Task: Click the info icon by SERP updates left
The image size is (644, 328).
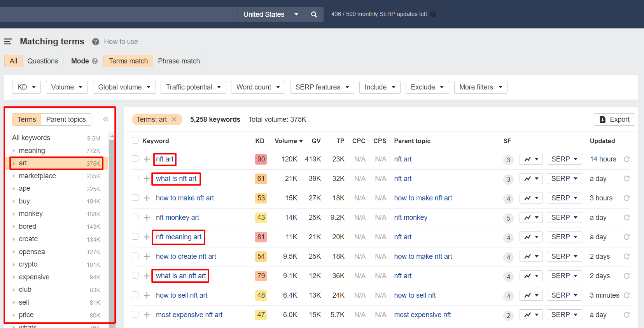Action: pos(433,14)
